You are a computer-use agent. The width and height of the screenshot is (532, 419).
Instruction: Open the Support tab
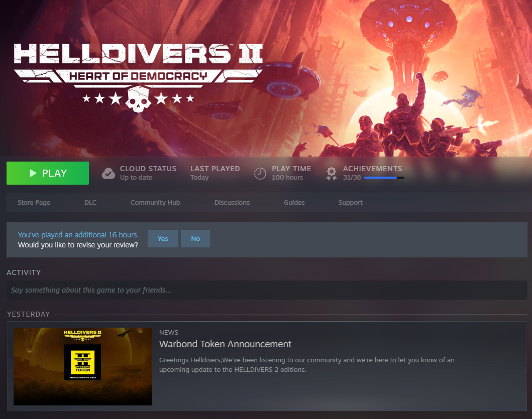tap(351, 202)
